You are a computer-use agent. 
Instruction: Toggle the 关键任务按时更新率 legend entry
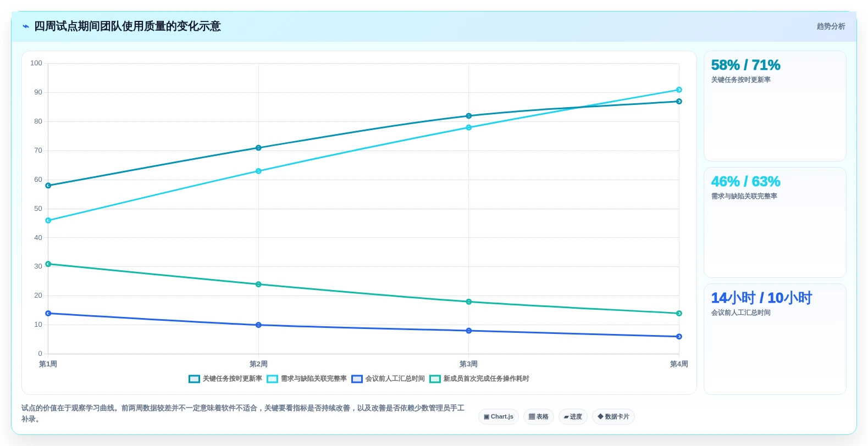225,379
